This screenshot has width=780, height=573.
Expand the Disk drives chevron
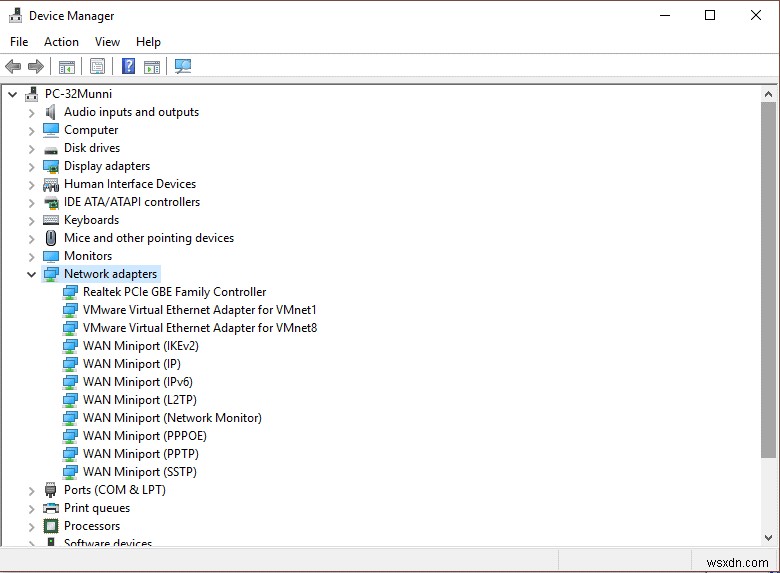31,149
